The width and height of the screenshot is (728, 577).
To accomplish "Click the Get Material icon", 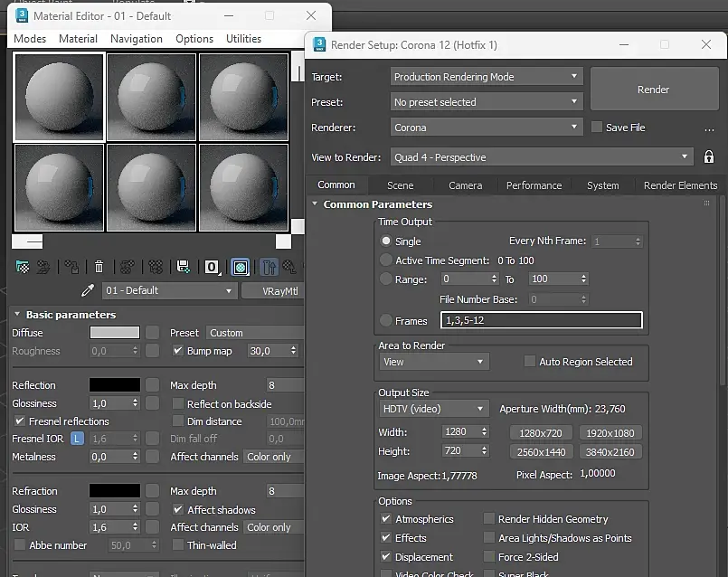I will pos(23,267).
